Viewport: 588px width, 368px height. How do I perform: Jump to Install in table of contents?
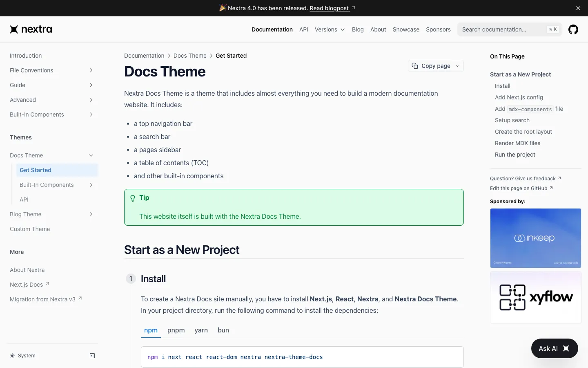pos(503,86)
